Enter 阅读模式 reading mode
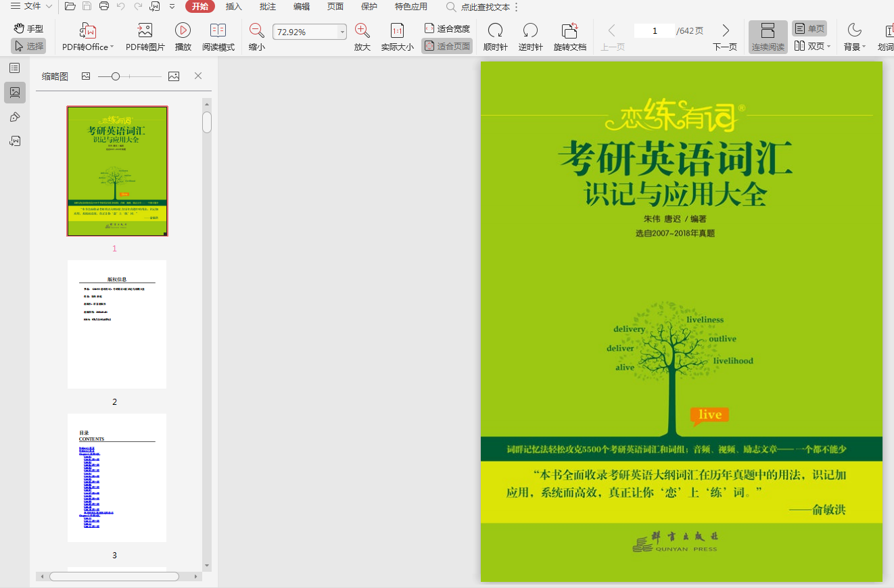Image resolution: width=894 pixels, height=588 pixels. coord(218,31)
